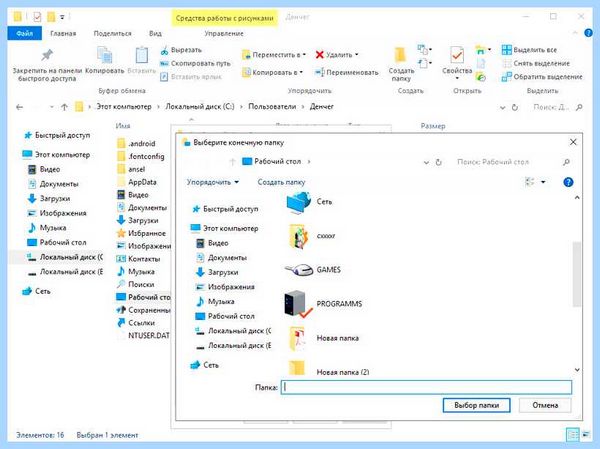Select Pictures in dialog navigation tree

point(225,287)
